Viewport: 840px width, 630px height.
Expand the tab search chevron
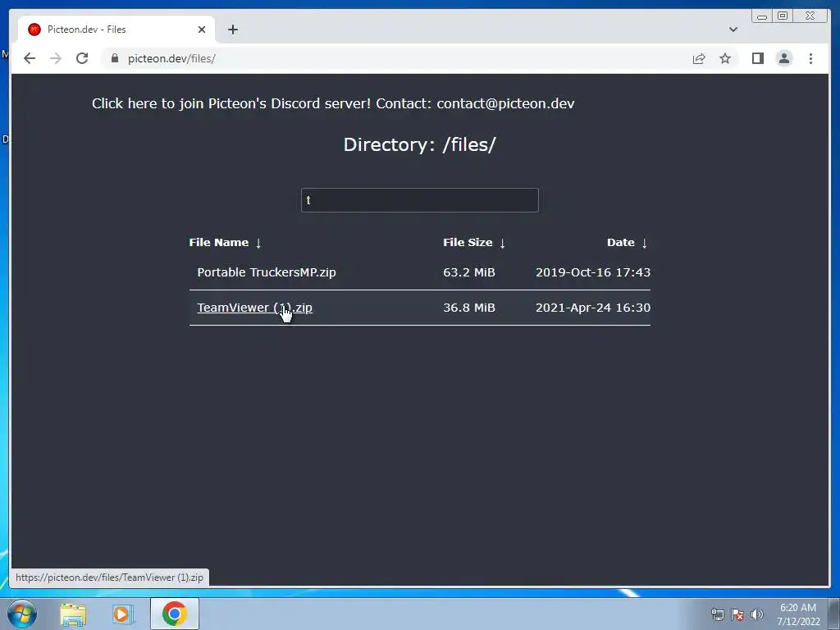point(733,30)
